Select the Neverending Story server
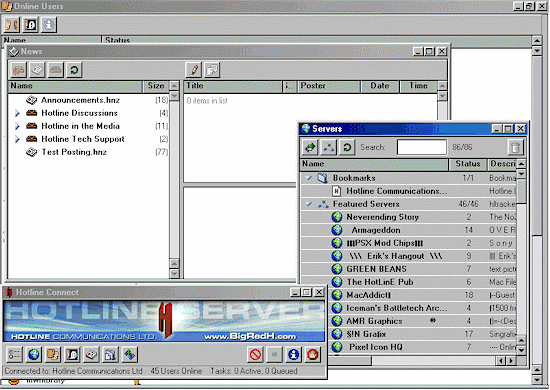Viewport: 550px width, 390px height. tap(408, 217)
